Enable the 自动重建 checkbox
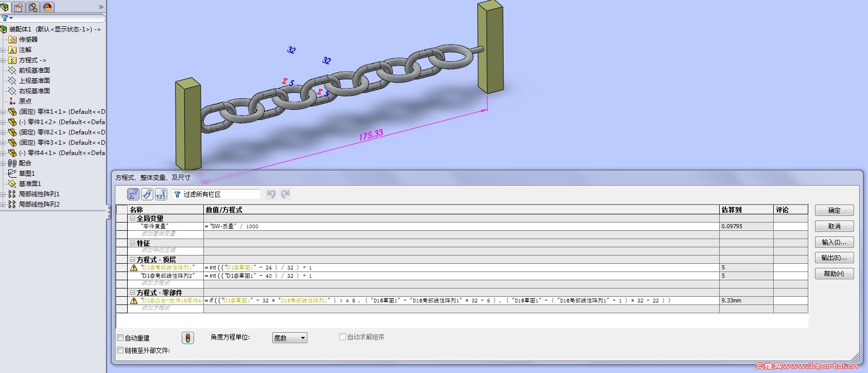This screenshot has width=868, height=373. pos(120,338)
